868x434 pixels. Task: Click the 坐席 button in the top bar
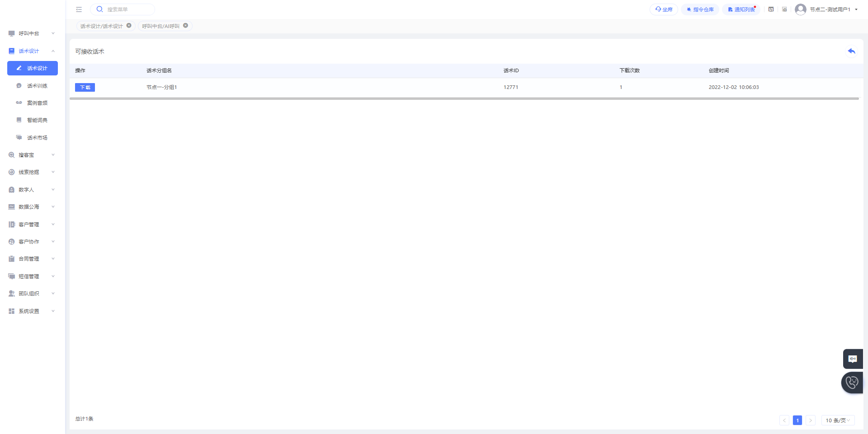coord(664,9)
